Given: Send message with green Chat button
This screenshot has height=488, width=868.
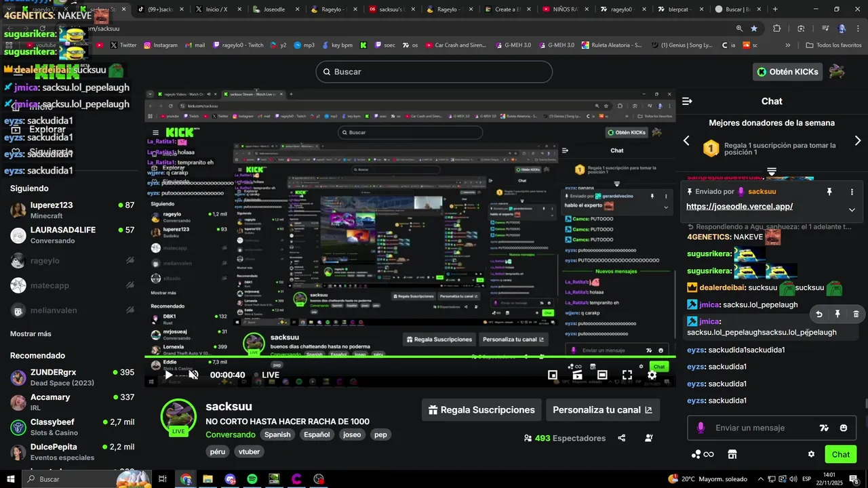Looking at the screenshot, I should (841, 454).
